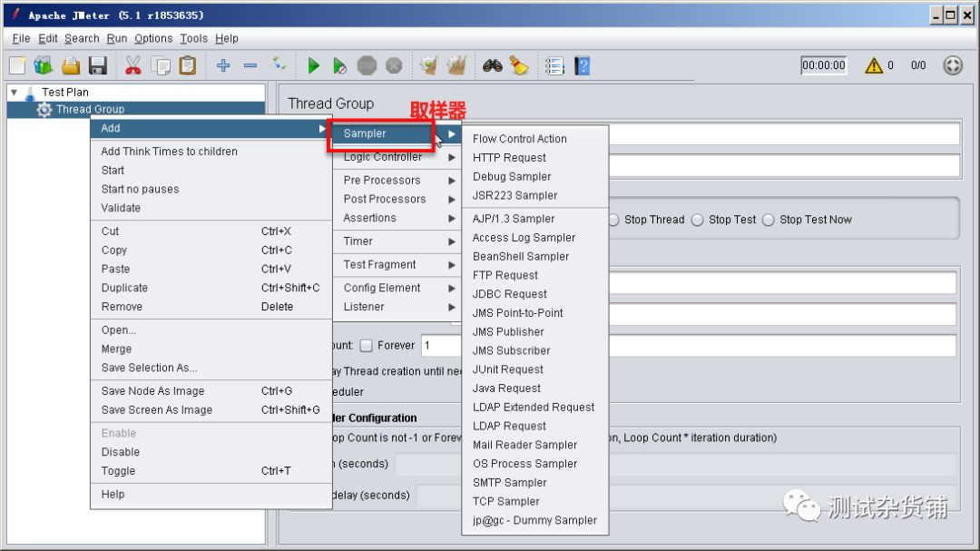Open the Function Helper list icon
The image size is (980, 551).
coord(554,65)
